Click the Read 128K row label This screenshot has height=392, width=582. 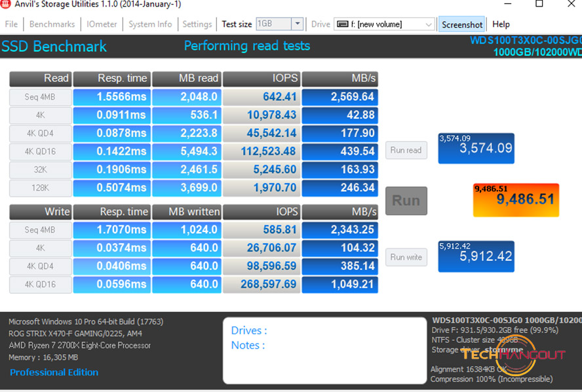tap(40, 188)
